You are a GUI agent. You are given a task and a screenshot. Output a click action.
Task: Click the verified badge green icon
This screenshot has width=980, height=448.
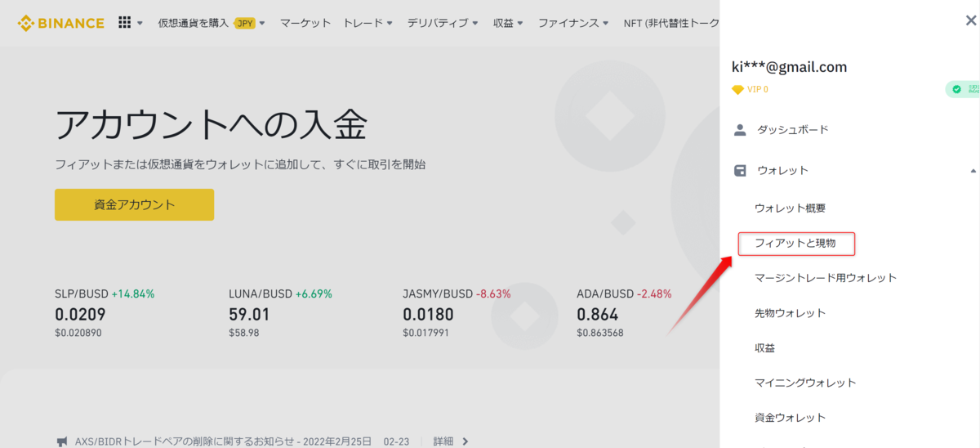coord(956,89)
